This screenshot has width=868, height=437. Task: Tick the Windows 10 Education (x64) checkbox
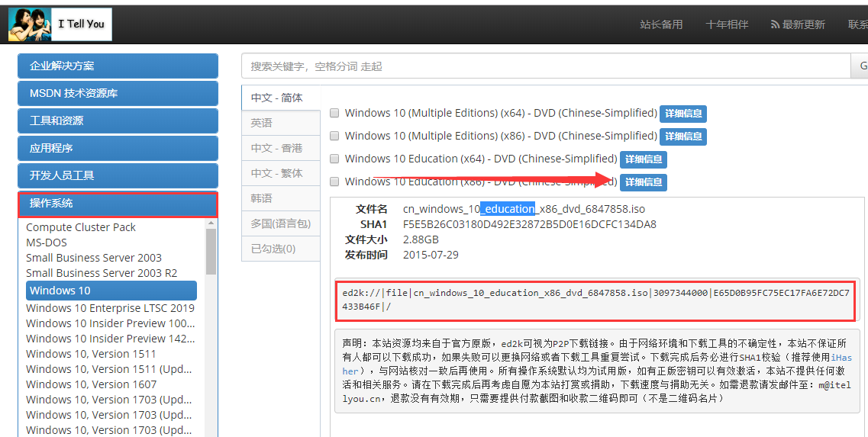[334, 159]
